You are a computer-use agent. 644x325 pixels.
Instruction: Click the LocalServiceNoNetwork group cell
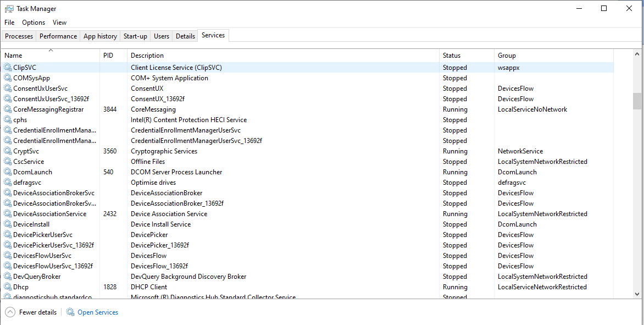[x=532, y=109]
